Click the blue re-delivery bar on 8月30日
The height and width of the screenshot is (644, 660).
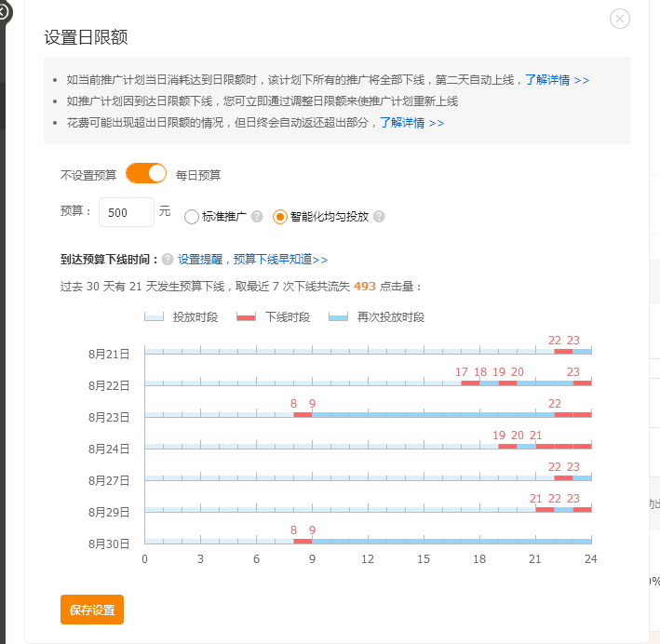pyautogui.click(x=451, y=541)
